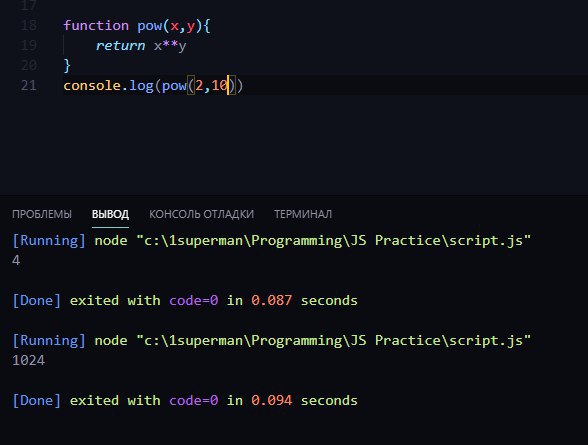This screenshot has width=588, height=445.
Task: Click the Done line with 0.087 seconds
Action: (185, 300)
